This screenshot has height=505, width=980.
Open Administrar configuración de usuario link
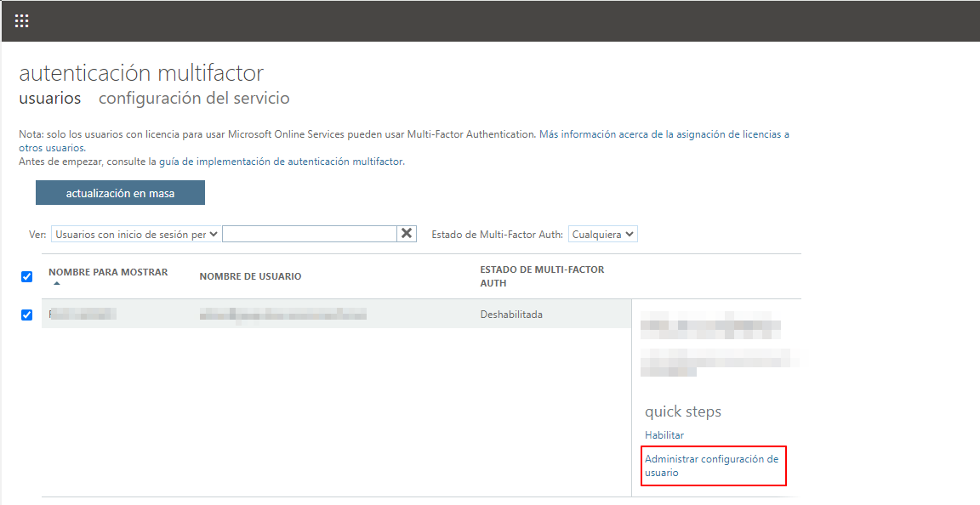[712, 466]
